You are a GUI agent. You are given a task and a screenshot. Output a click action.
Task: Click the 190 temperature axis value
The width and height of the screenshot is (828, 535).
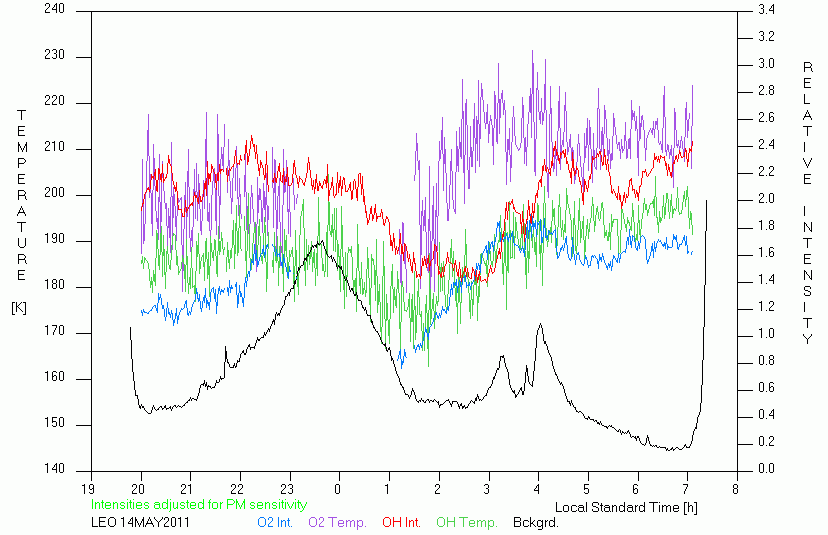pos(54,239)
